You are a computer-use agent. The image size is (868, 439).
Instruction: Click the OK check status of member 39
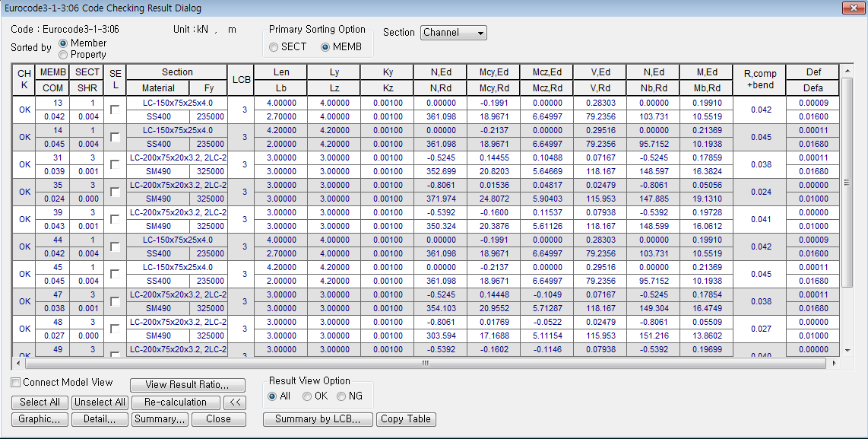pyautogui.click(x=24, y=219)
